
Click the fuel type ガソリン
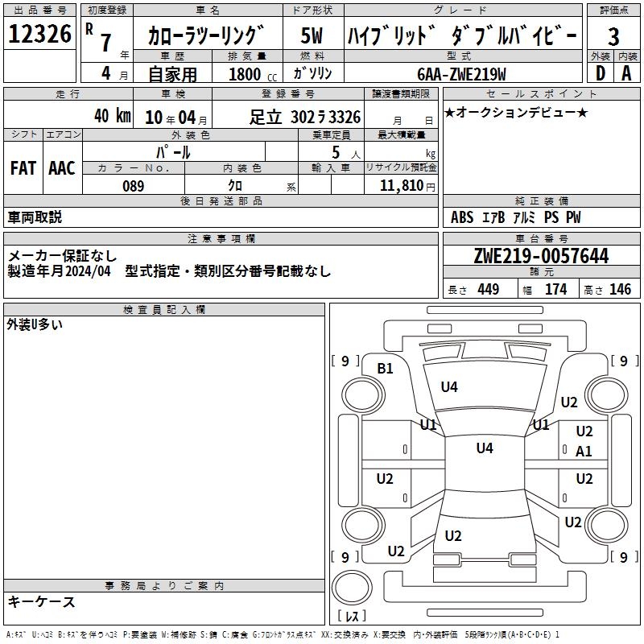(312, 73)
